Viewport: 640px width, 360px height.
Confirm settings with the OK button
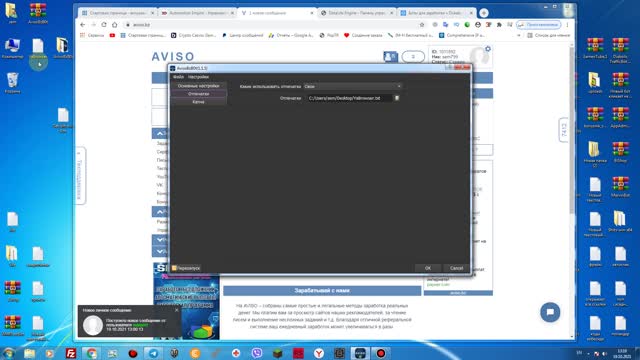[428, 268]
